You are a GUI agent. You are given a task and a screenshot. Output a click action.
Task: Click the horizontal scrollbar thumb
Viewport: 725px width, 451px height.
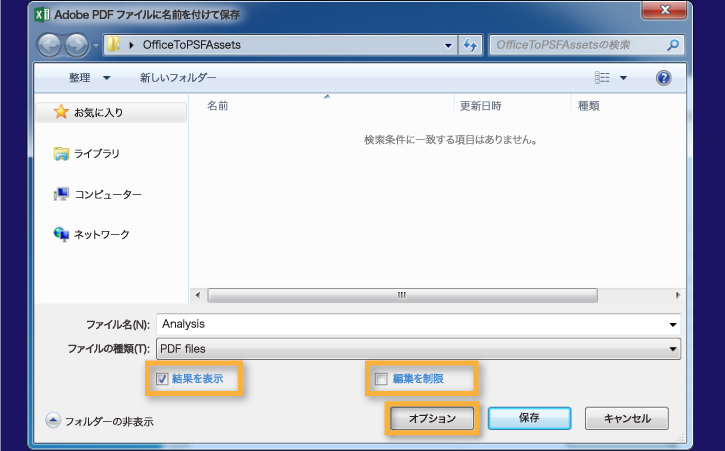(402, 295)
